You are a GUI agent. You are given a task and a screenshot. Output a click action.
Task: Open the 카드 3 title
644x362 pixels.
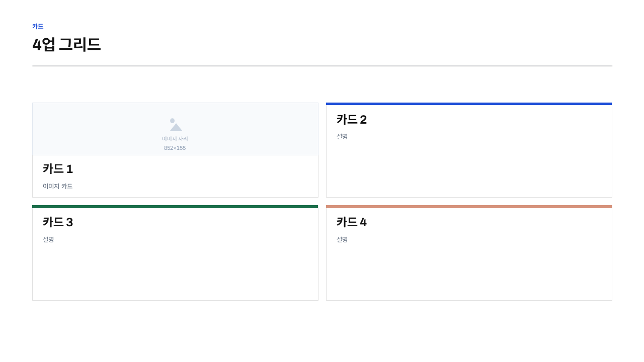coord(58,222)
